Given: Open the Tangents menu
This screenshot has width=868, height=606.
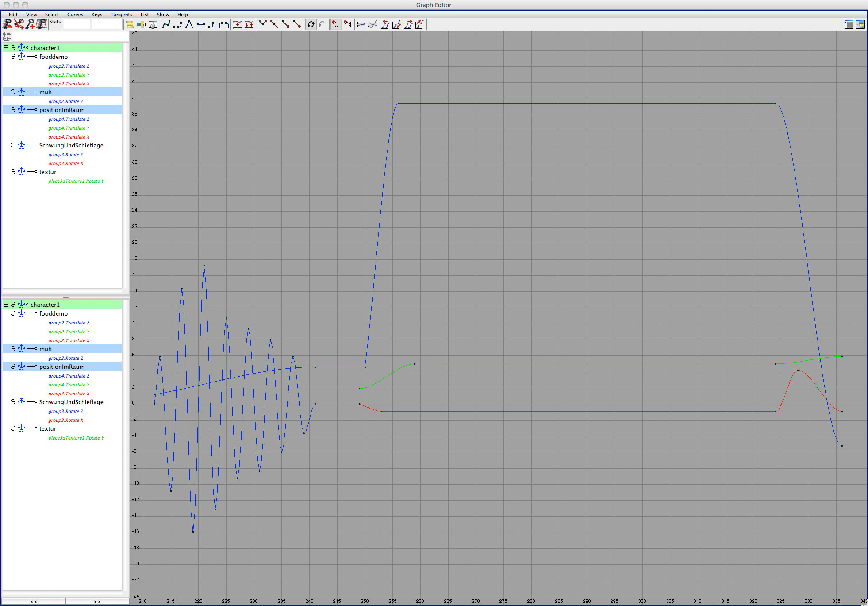Looking at the screenshot, I should tap(121, 15).
